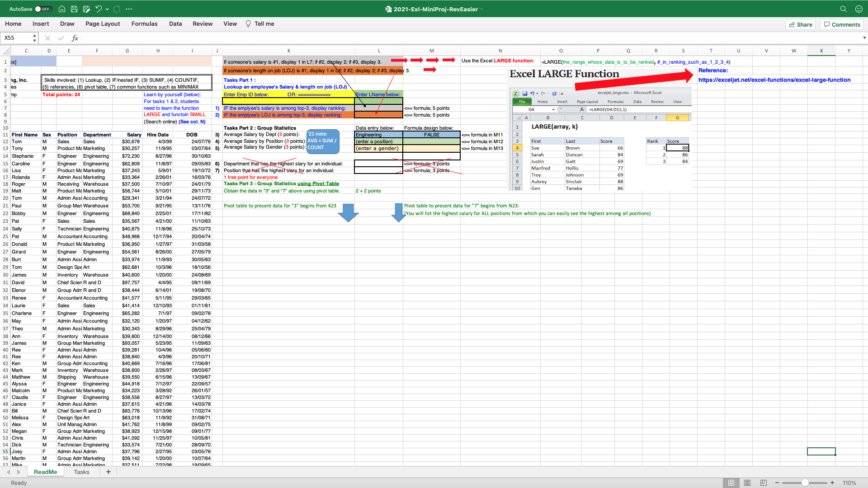Open the more options ellipsis
868x488 pixels.
[129, 9]
